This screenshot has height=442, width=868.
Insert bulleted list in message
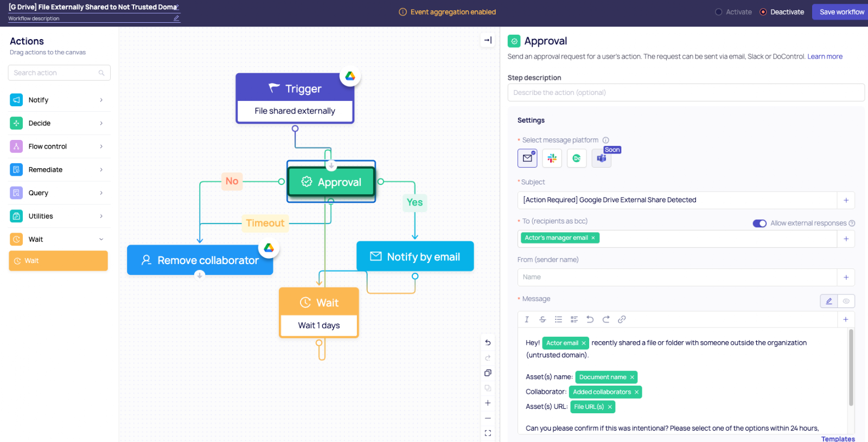pos(558,319)
